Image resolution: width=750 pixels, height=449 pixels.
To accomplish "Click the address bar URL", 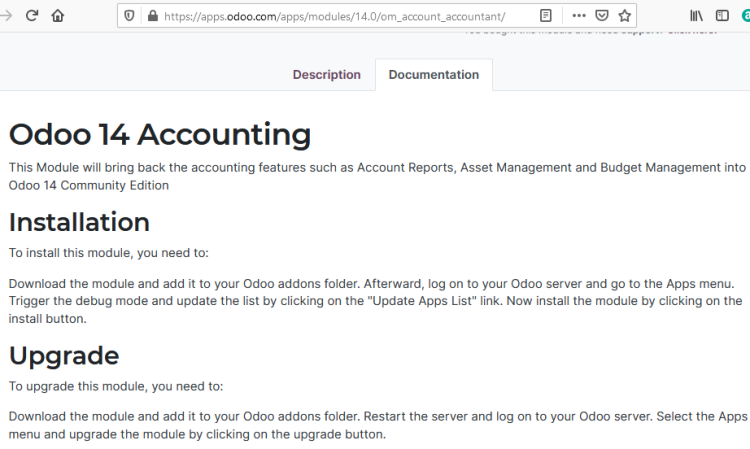I will click(334, 16).
